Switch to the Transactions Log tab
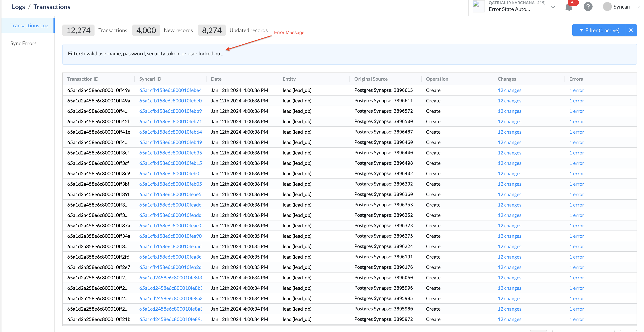The width and height of the screenshot is (644, 332). click(x=29, y=25)
